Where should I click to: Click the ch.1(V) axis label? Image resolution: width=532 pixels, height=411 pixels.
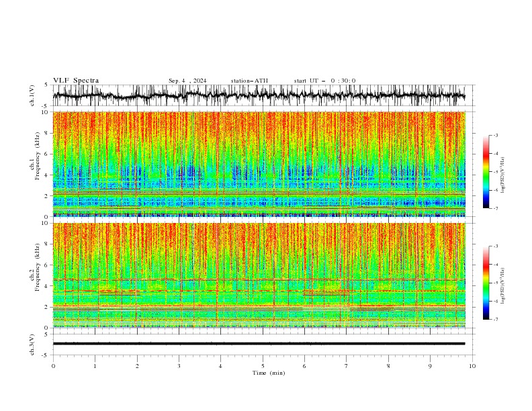tap(32, 95)
